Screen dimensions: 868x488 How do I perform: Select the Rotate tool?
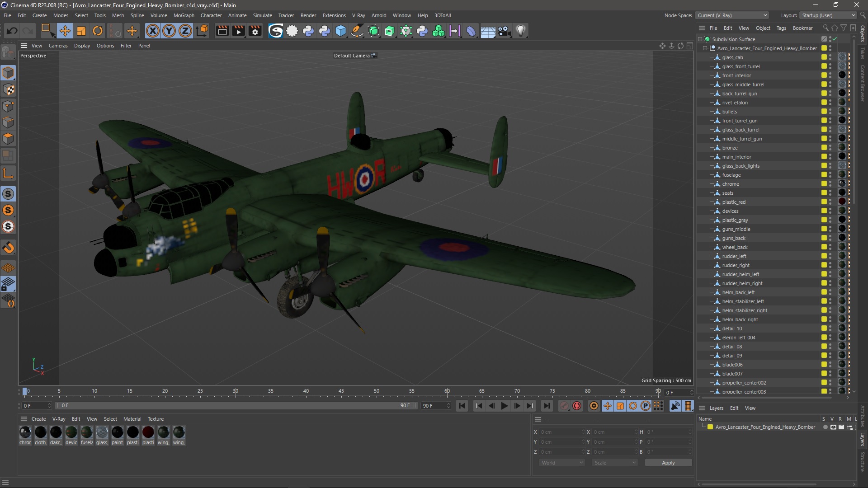point(98,31)
